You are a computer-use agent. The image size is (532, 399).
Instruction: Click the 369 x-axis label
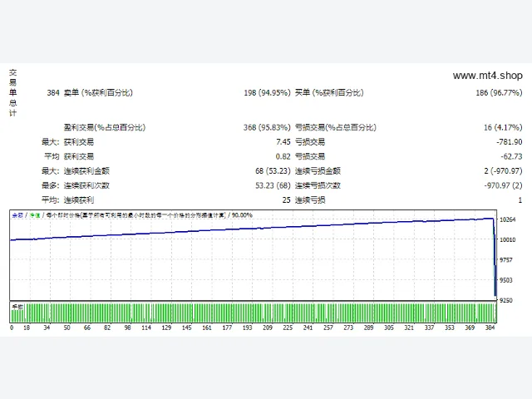pyautogui.click(x=470, y=328)
